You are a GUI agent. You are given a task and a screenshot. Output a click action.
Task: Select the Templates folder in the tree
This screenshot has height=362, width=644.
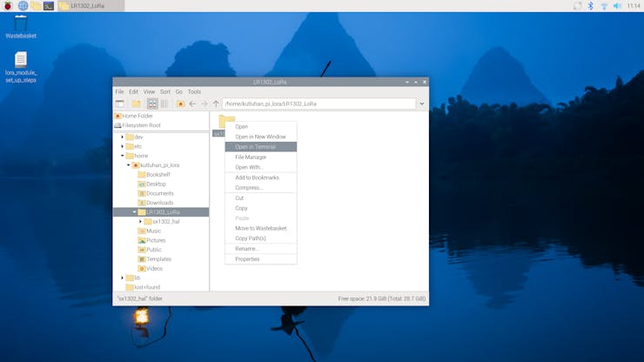154,259
